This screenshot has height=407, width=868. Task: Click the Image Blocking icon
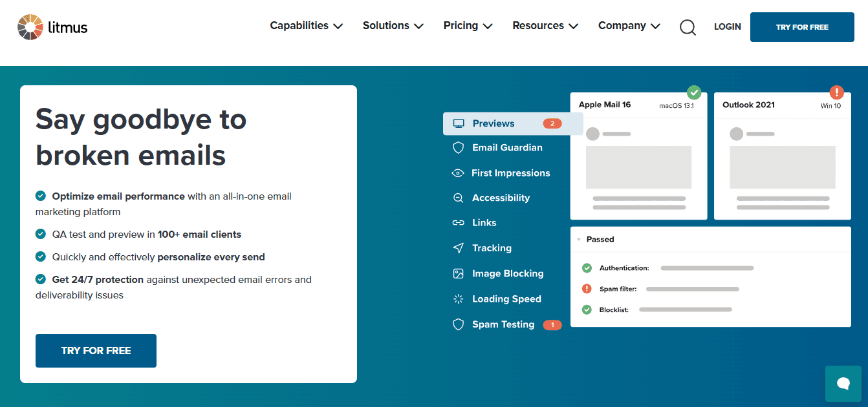[x=458, y=273]
